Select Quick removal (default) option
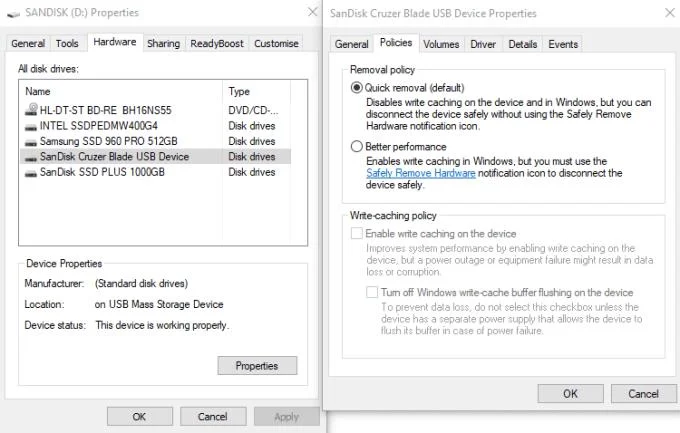Image resolution: width=680 pixels, height=433 pixels. pyautogui.click(x=356, y=88)
